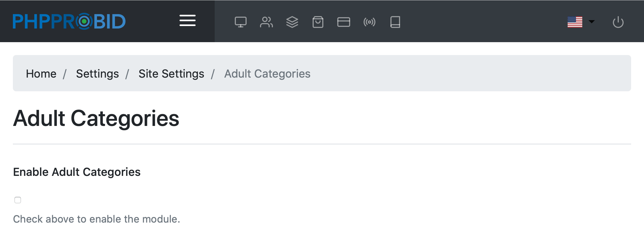644x225 pixels.
Task: Click Adult Categories breadcrumb item
Action: click(267, 74)
